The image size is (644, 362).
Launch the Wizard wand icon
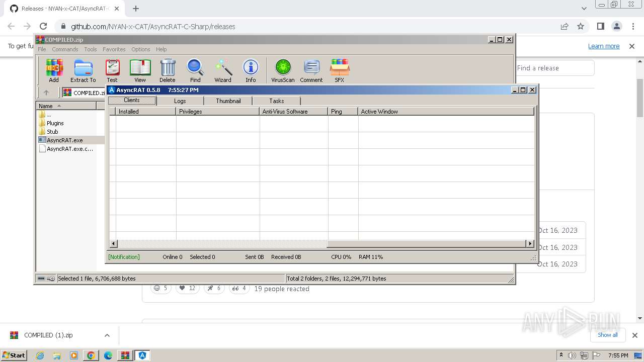coord(223,70)
